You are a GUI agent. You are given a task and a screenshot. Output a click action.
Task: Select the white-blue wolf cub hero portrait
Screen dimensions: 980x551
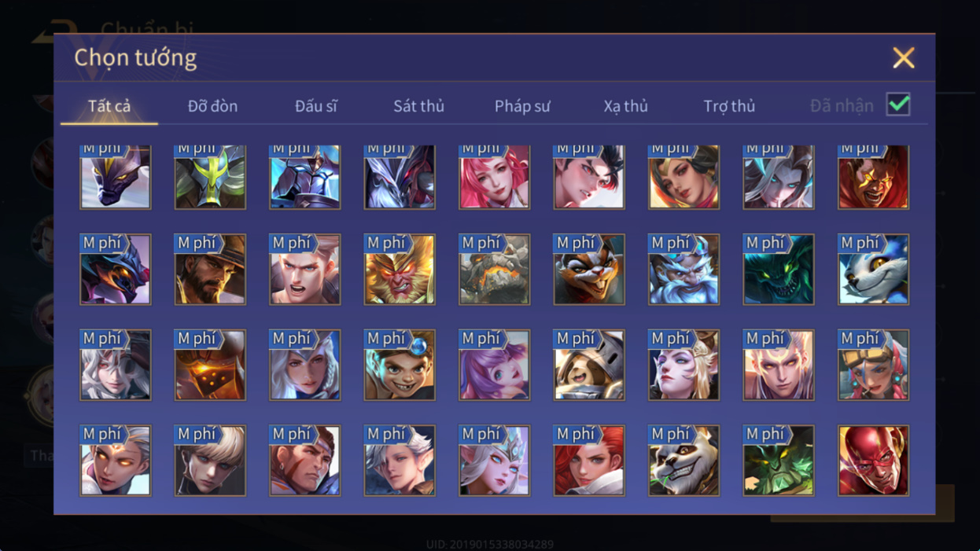coord(873,270)
